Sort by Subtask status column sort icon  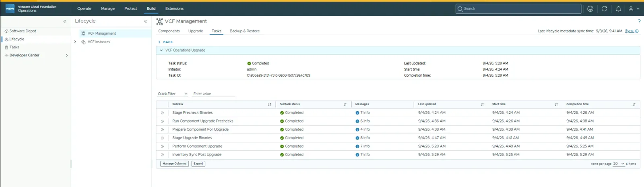345,104
